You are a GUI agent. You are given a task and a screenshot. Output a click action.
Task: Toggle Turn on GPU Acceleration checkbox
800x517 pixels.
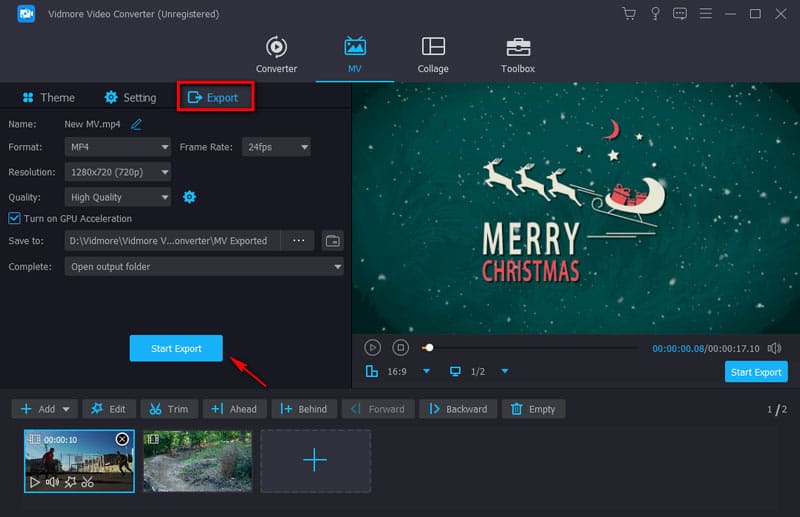tap(15, 218)
